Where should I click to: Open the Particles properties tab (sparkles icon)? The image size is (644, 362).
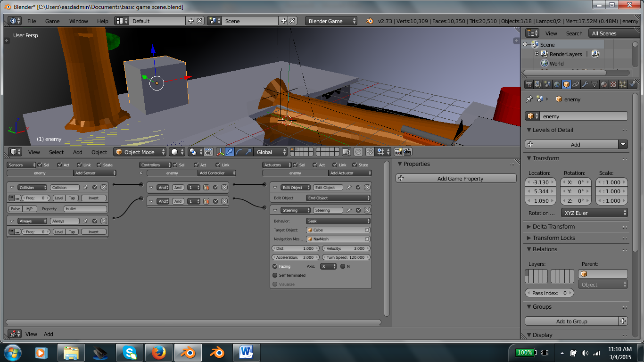click(x=623, y=84)
